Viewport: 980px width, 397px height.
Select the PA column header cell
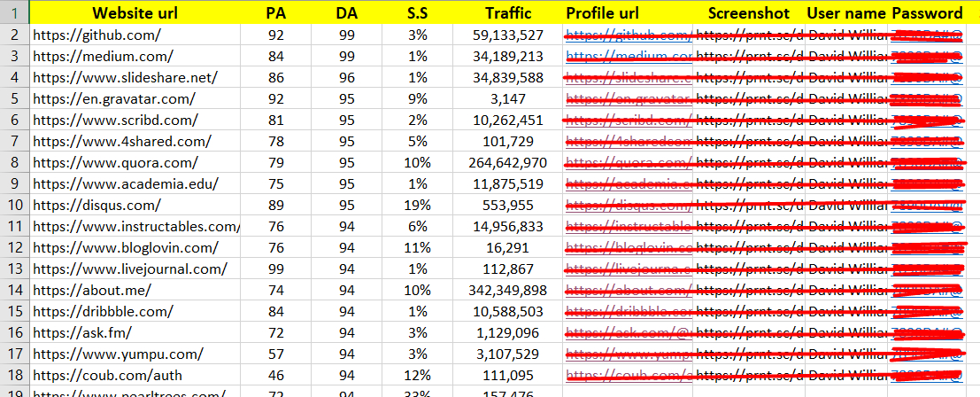click(x=275, y=12)
